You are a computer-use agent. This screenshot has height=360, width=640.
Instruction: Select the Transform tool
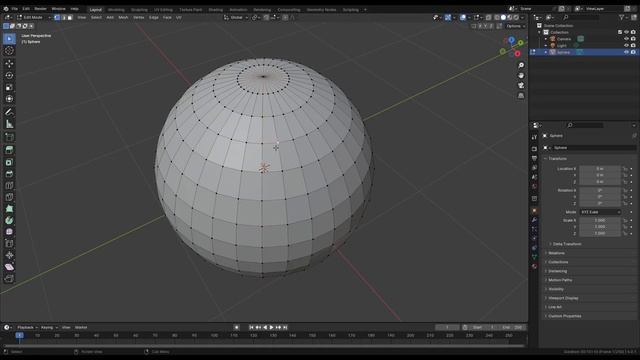9,99
